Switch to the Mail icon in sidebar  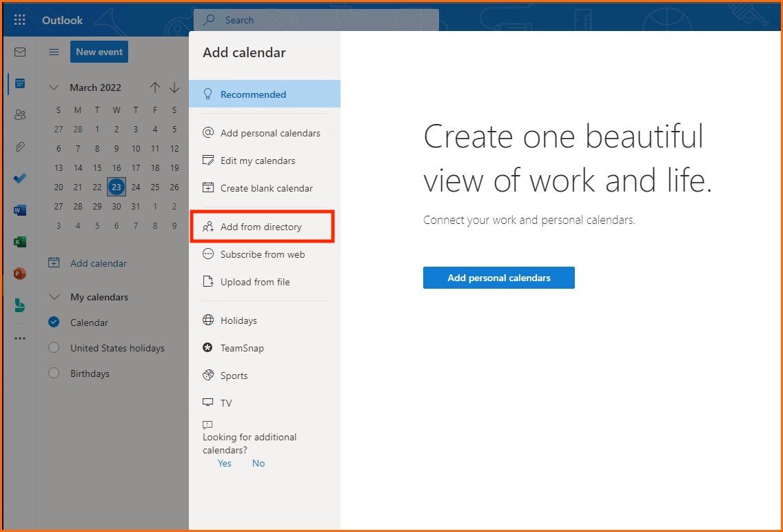pos(20,52)
